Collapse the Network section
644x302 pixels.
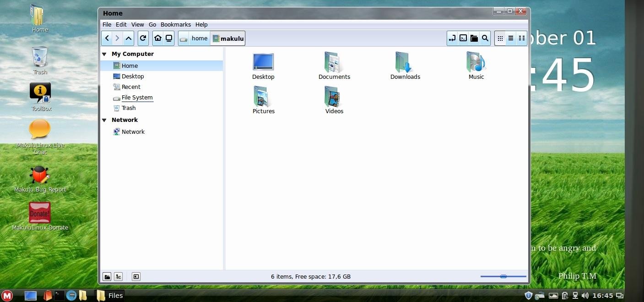[x=104, y=120]
